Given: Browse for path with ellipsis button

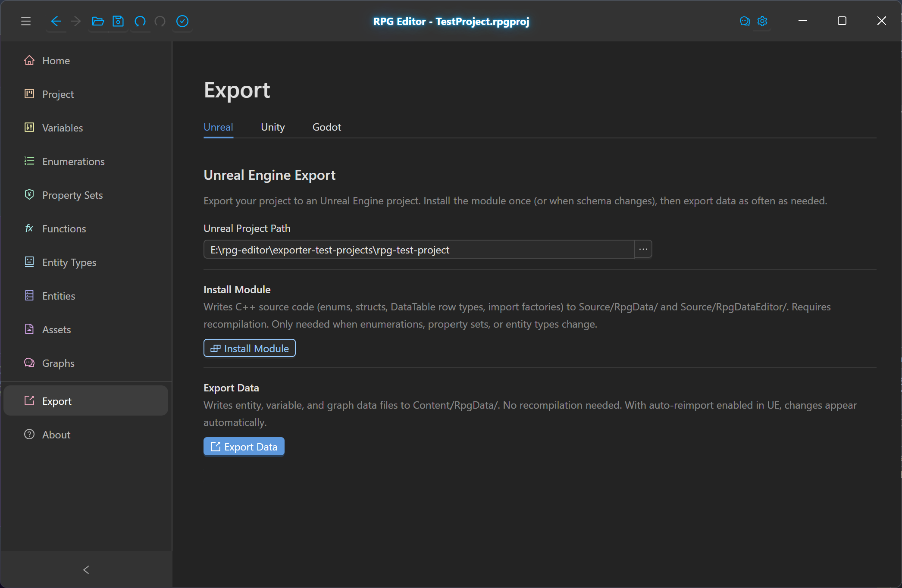Looking at the screenshot, I should coord(643,250).
